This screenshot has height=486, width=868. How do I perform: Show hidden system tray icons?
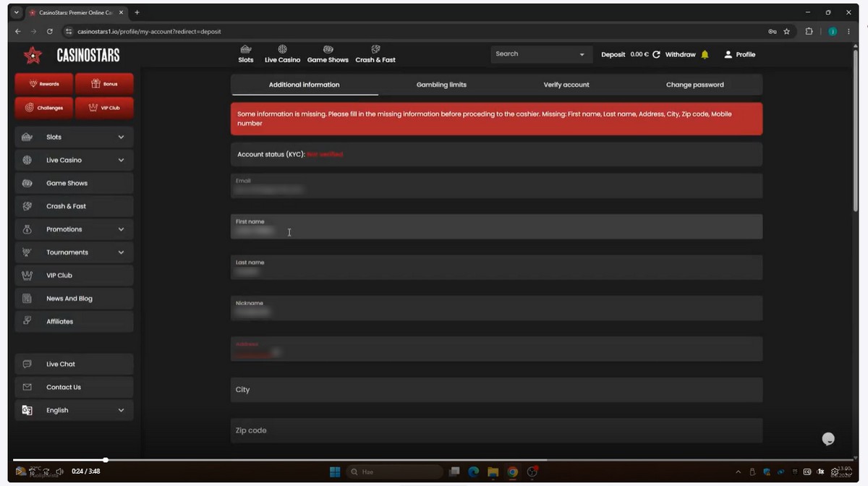click(x=738, y=472)
